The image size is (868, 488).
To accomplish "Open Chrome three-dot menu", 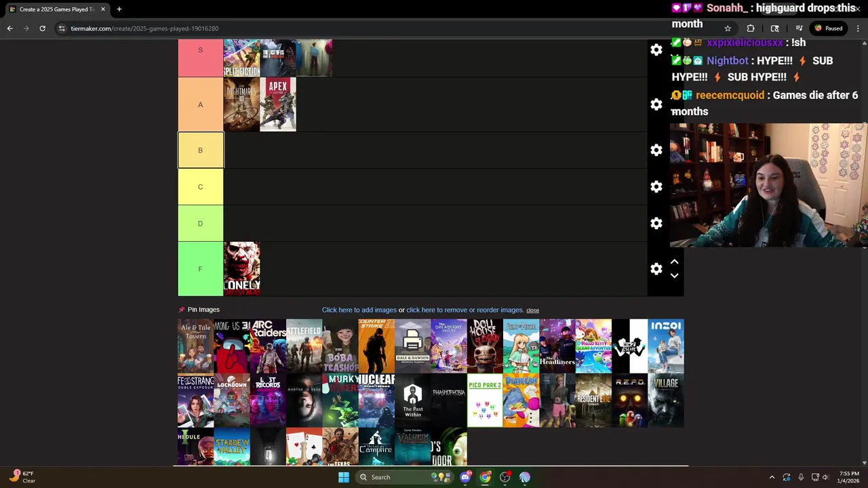I will tap(859, 28).
